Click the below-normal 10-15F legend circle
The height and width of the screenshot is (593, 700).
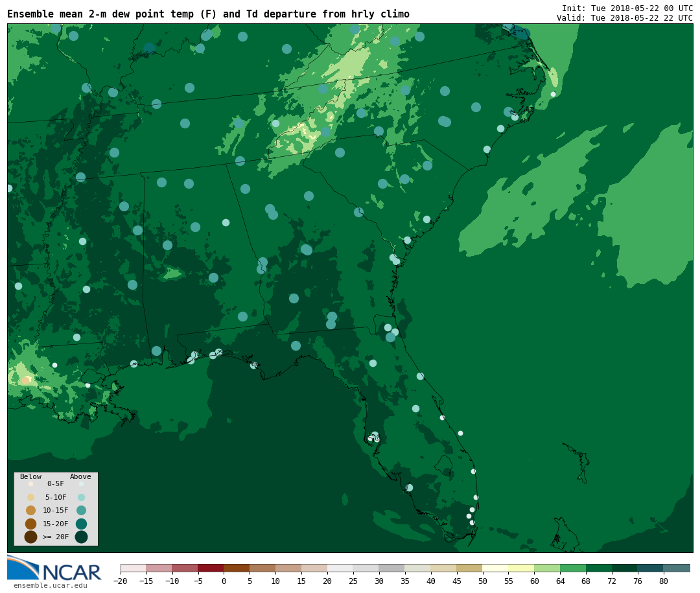(31, 510)
